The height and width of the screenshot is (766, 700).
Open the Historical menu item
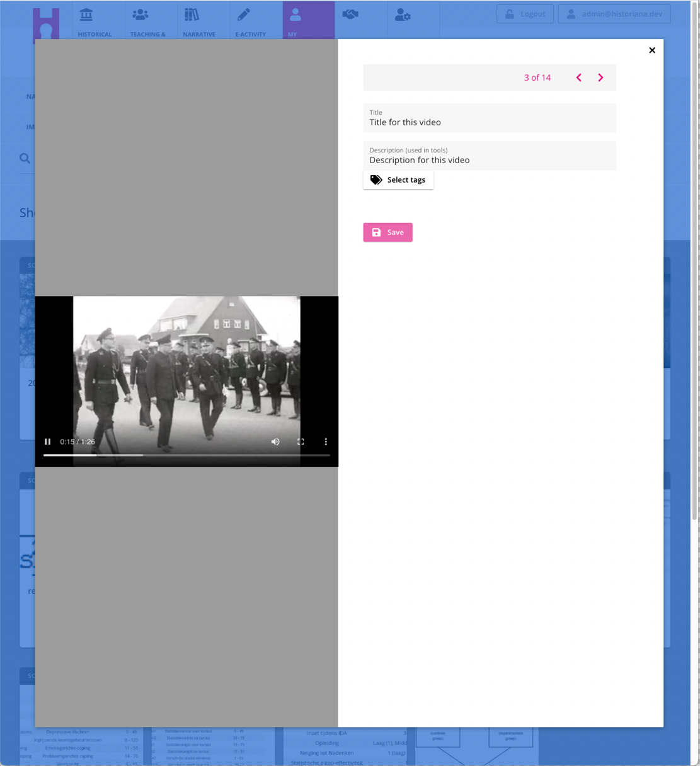pos(95,21)
